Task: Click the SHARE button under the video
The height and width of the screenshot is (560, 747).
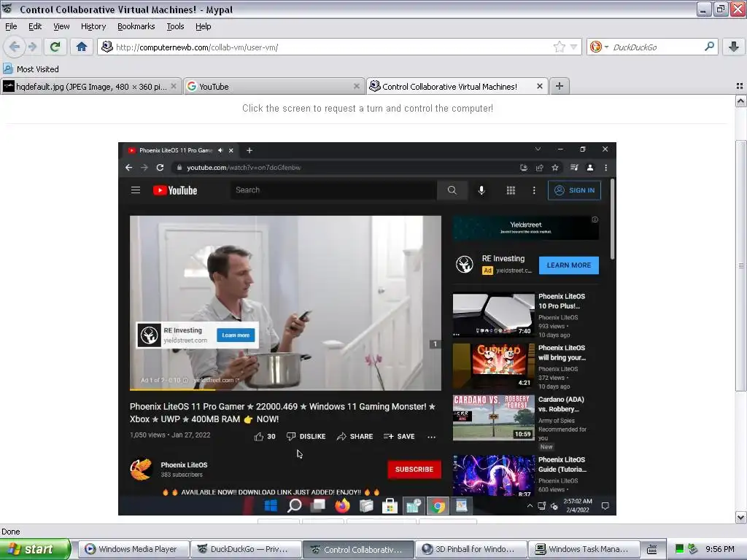Action: pyautogui.click(x=355, y=437)
